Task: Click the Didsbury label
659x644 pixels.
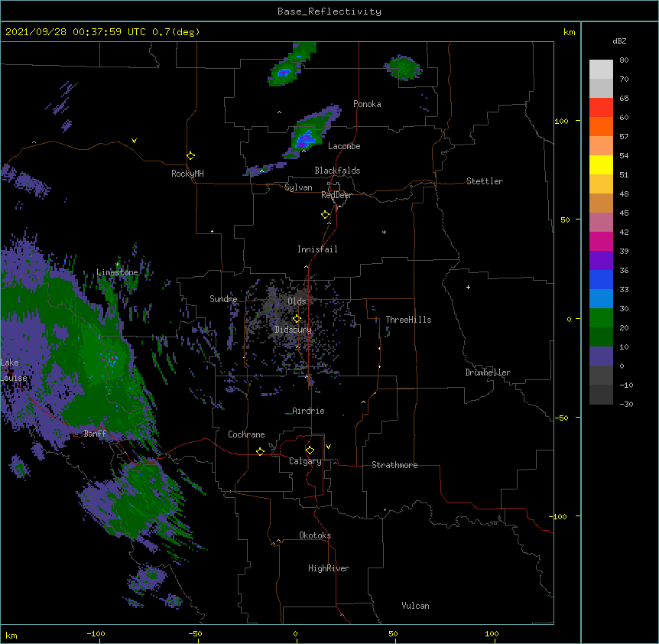Action: (x=294, y=330)
